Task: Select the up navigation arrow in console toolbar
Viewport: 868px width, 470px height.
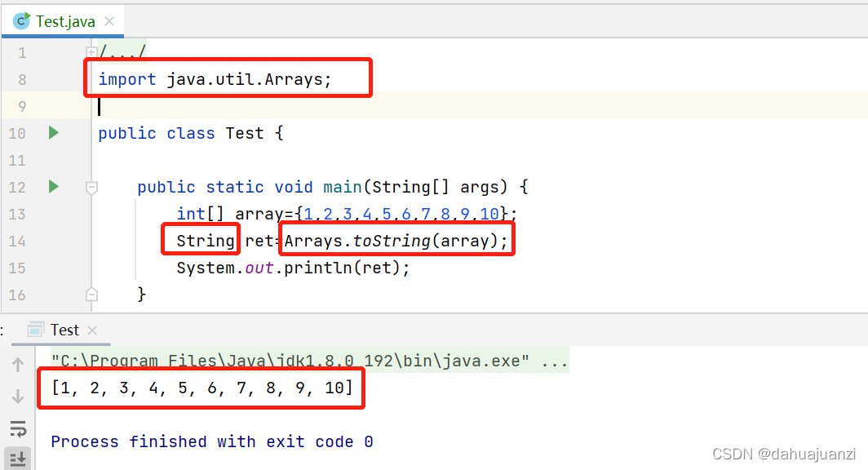Action: (18, 361)
